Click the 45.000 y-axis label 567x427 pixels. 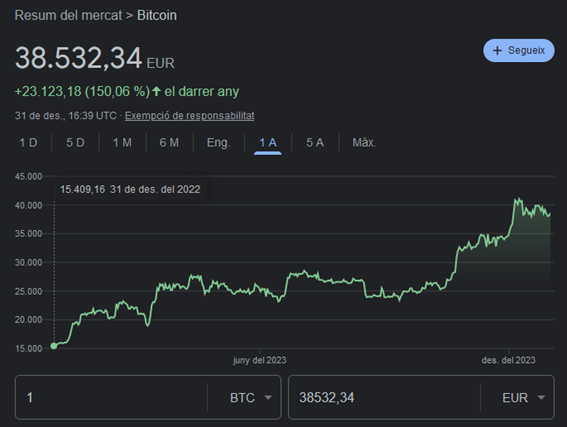[29, 176]
